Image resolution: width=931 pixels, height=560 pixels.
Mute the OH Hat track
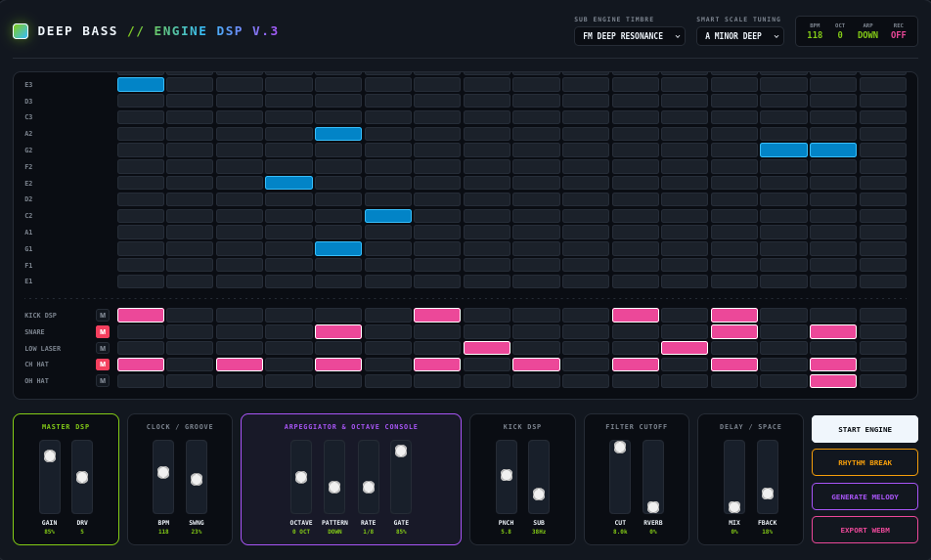click(x=103, y=381)
